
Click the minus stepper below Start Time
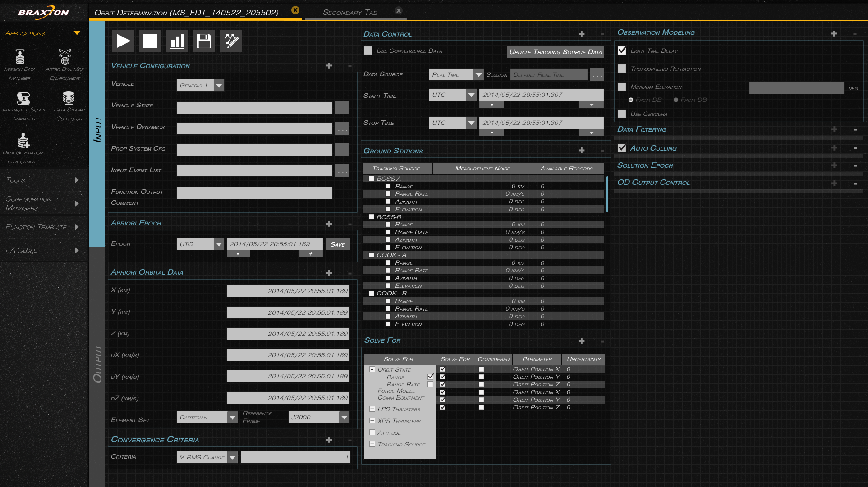pos(491,105)
